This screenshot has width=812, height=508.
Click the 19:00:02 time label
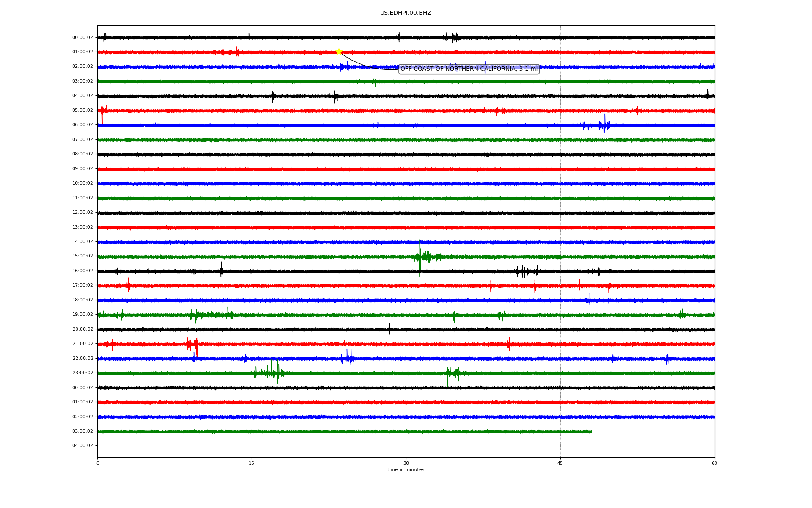(x=82, y=314)
